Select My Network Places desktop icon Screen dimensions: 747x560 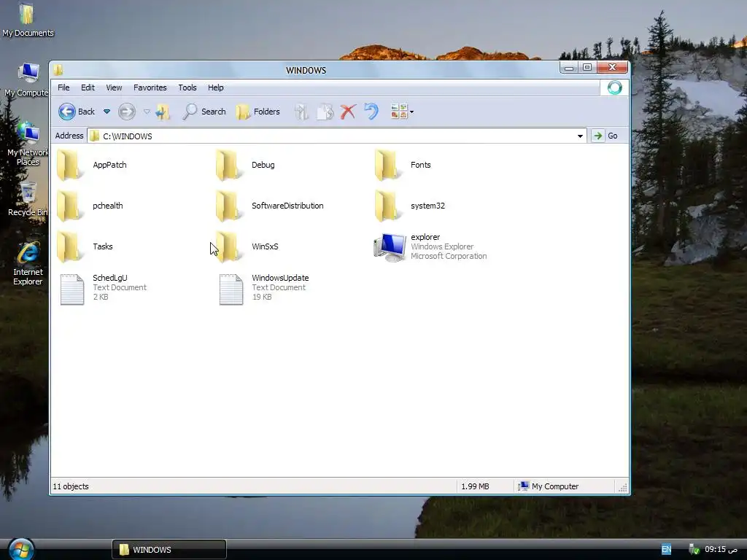tap(28, 143)
